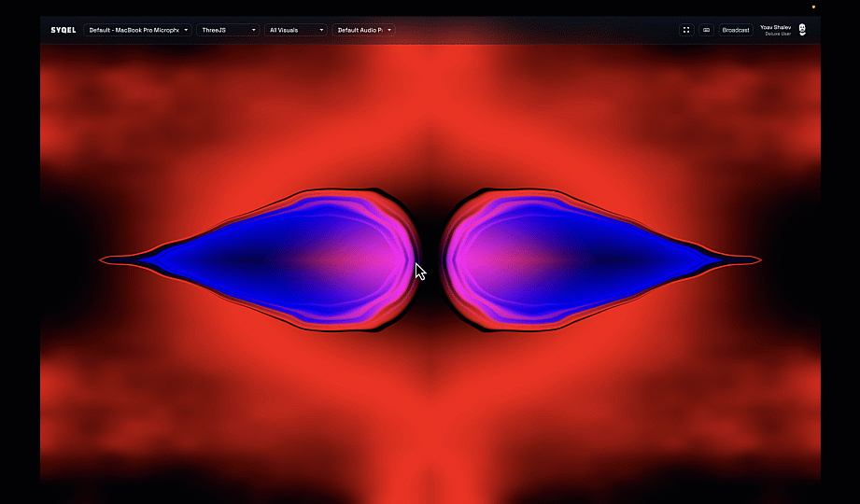860x504 pixels.
Task: Open the Default Audio dropdown
Action: pos(360,30)
